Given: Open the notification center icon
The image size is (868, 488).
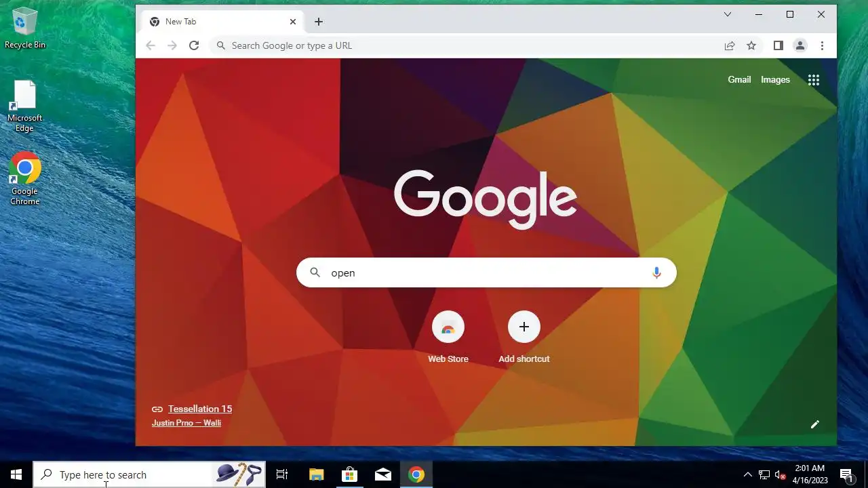Looking at the screenshot, I should coord(846,474).
